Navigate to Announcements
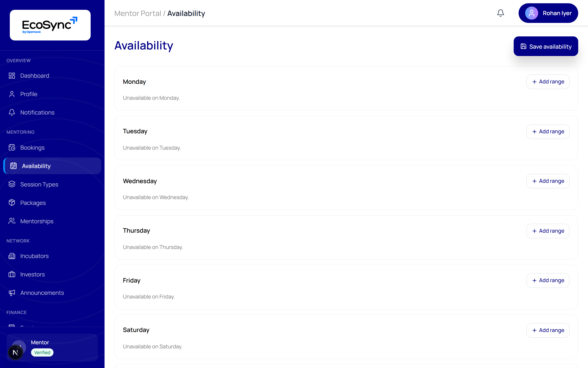Viewport: 588px width, 368px height. pos(52,293)
